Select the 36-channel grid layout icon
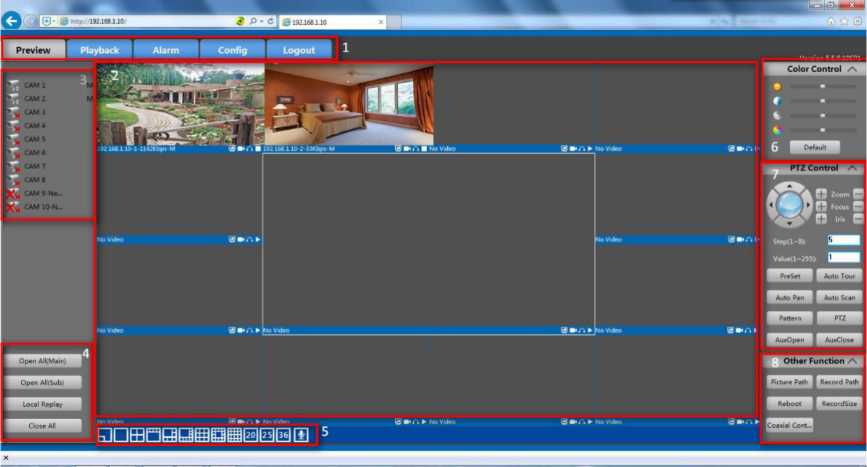Image resolution: width=867 pixels, height=467 pixels. 284,435
